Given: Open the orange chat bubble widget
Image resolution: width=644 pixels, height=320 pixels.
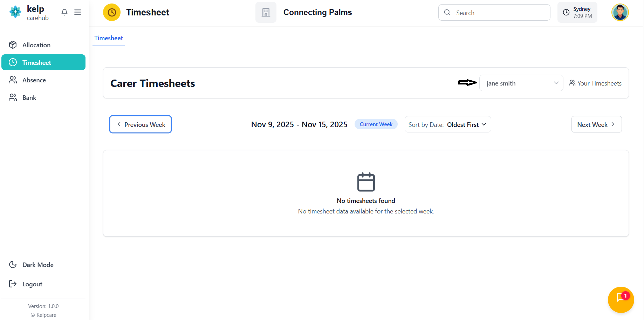Looking at the screenshot, I should point(621,300).
